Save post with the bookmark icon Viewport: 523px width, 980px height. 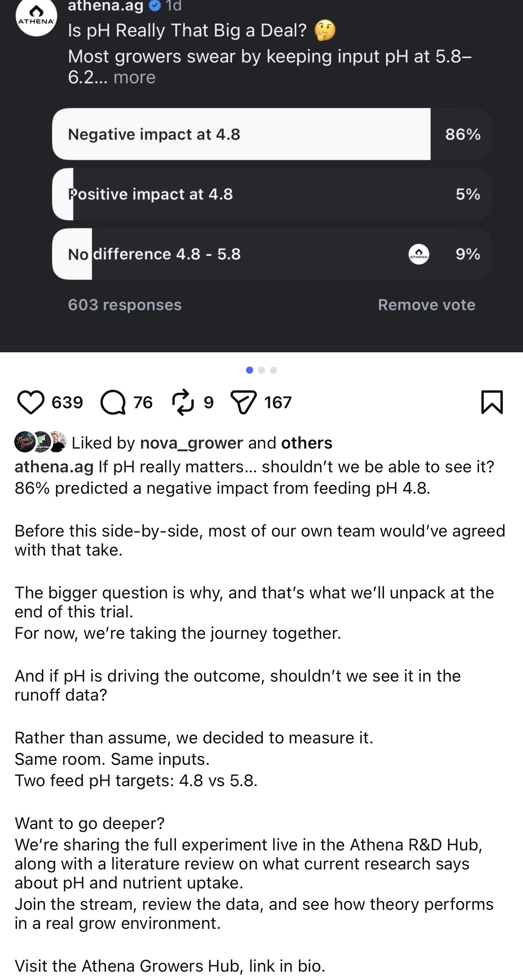tap(492, 402)
